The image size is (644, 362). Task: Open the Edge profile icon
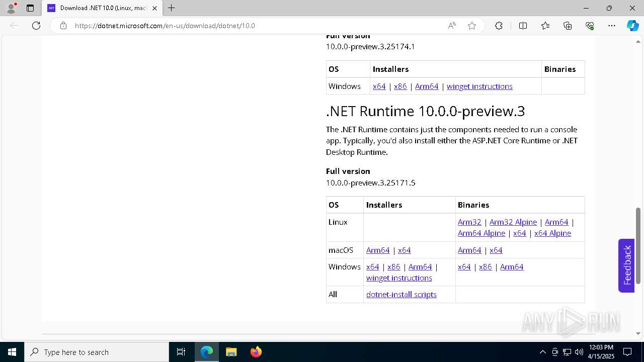pyautogui.click(x=11, y=8)
